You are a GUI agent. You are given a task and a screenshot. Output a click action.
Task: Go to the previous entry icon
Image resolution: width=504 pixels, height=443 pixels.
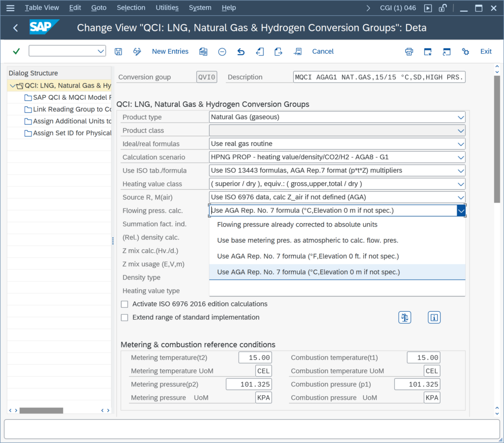(x=260, y=51)
